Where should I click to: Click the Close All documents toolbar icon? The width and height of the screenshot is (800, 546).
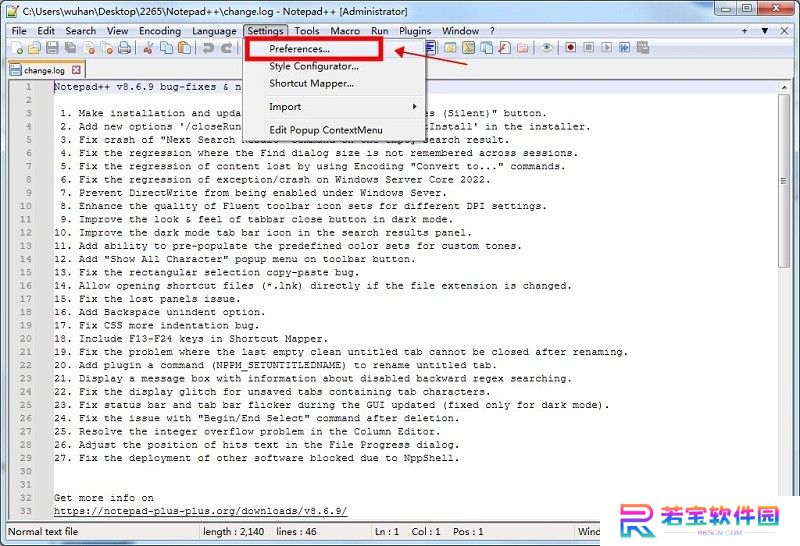pyautogui.click(x=107, y=48)
